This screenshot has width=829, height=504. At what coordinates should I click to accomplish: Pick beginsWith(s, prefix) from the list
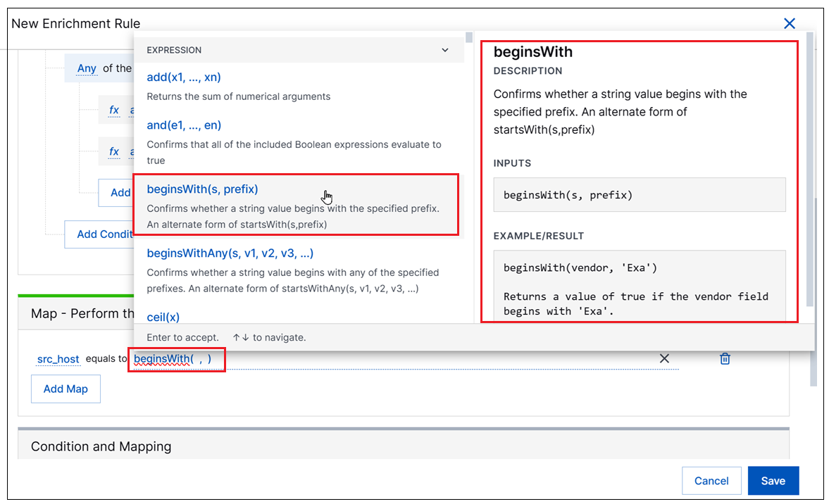pyautogui.click(x=202, y=189)
